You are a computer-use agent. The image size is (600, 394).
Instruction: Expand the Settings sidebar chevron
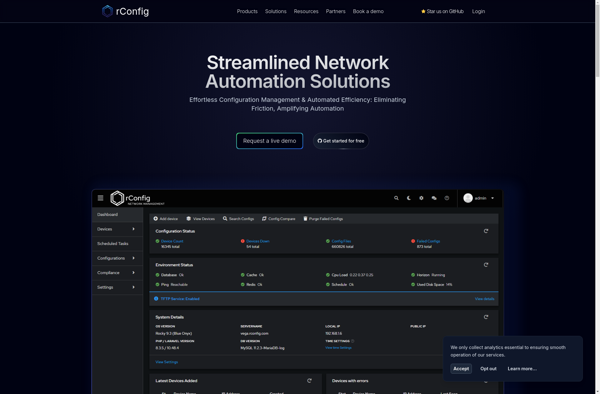click(134, 287)
